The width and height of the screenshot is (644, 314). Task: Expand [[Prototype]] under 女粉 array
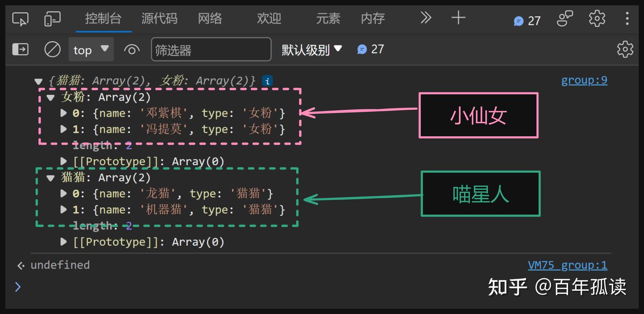coord(64,162)
